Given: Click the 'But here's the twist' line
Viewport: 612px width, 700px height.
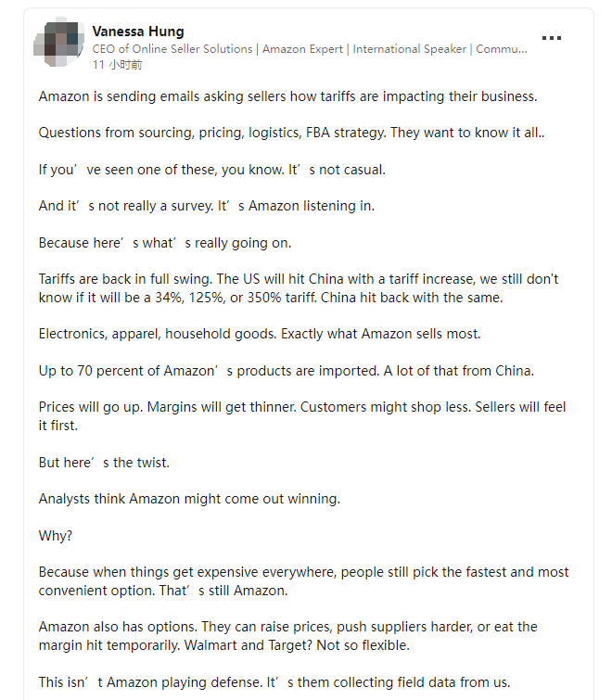Looking at the screenshot, I should (104, 463).
